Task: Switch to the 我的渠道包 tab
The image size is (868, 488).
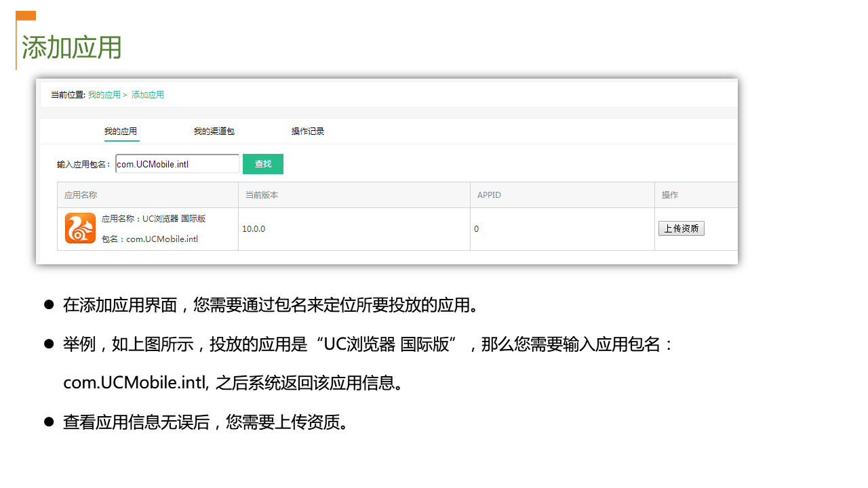Action: 214,131
